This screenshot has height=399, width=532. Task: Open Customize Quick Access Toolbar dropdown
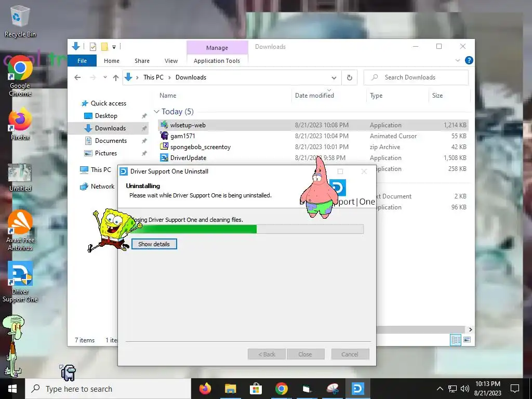(114, 47)
